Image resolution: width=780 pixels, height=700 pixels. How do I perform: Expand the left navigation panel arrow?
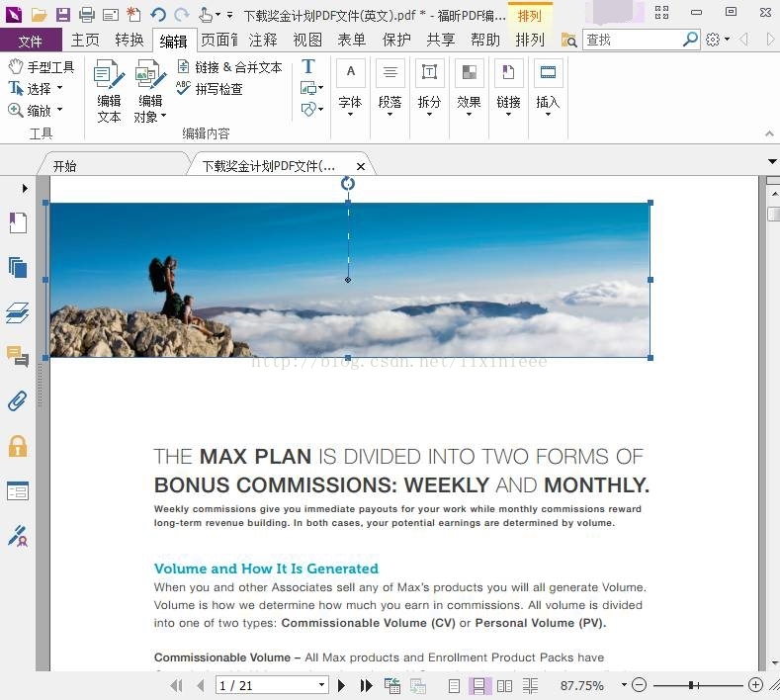click(25, 189)
